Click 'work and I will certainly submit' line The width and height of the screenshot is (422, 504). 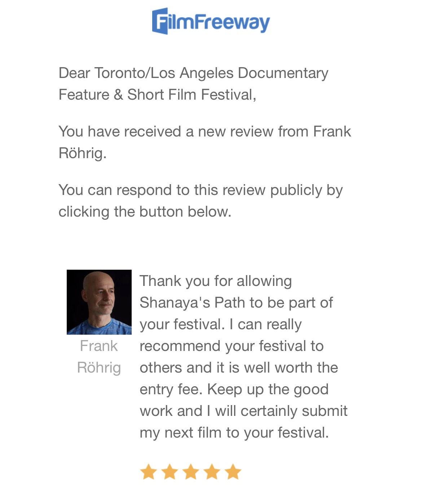243,411
